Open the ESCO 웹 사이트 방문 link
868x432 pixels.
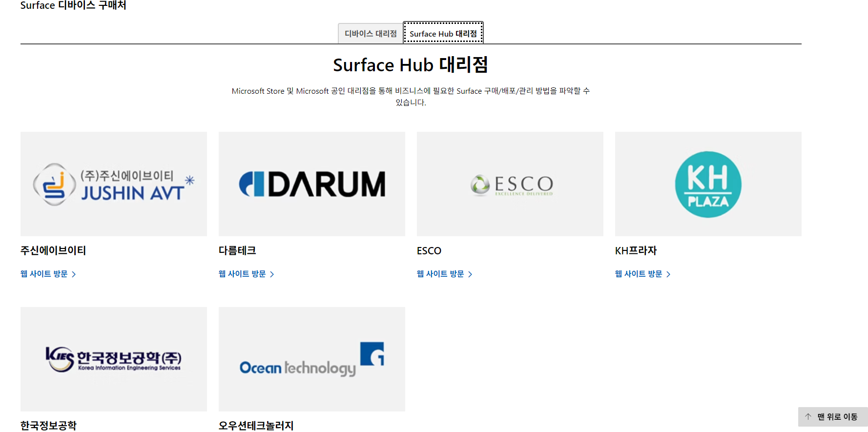coord(445,274)
